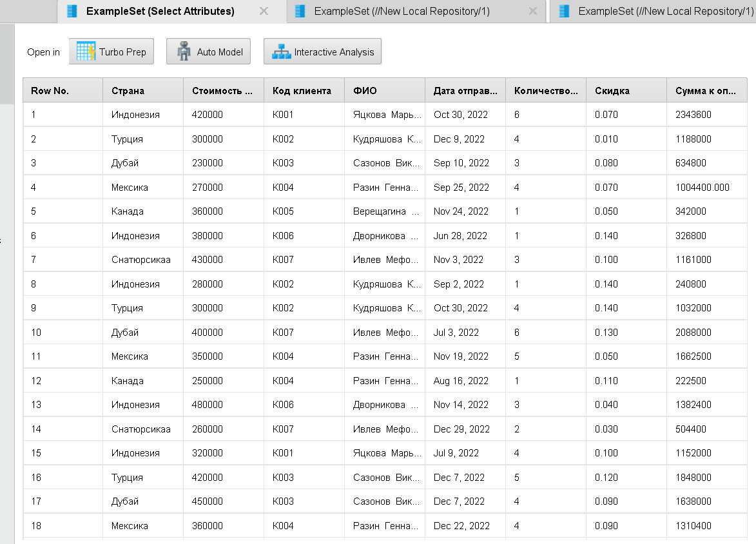The width and height of the screenshot is (756, 544).
Task: Click the table icon in the ExampleSet (Select Attributes) tab
Action: pos(72,11)
